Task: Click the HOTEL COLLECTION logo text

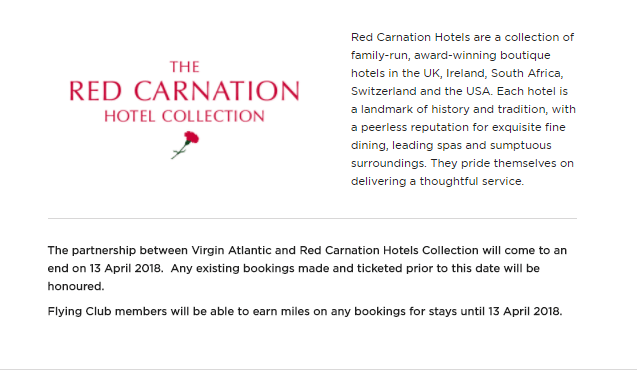Action: coord(184,117)
